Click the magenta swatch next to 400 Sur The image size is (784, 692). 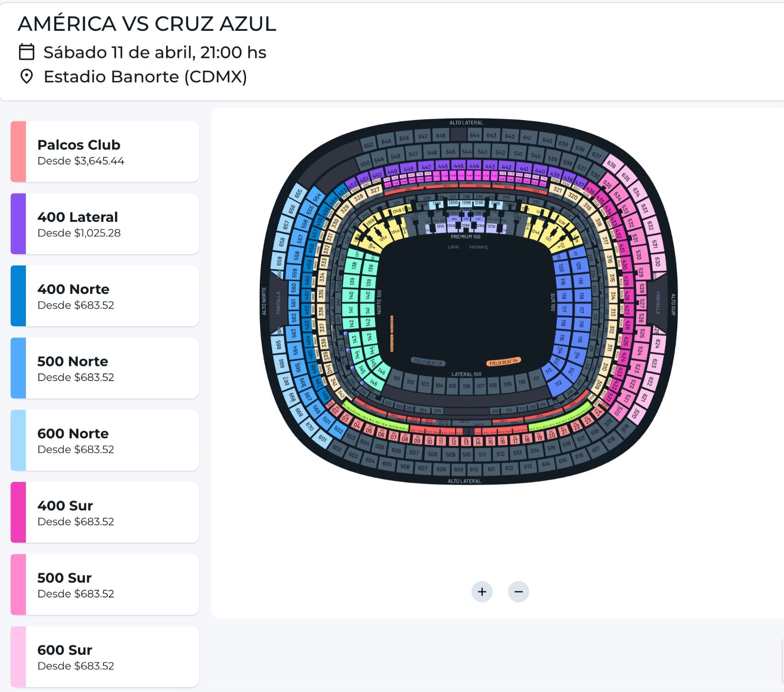(18, 512)
